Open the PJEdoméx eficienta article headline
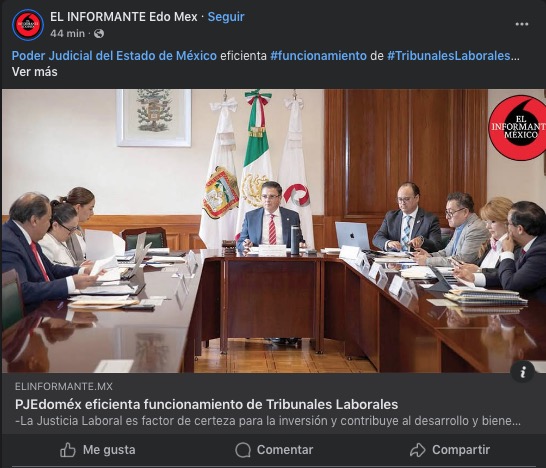Viewport: 546px width, 468px height. coord(206,404)
